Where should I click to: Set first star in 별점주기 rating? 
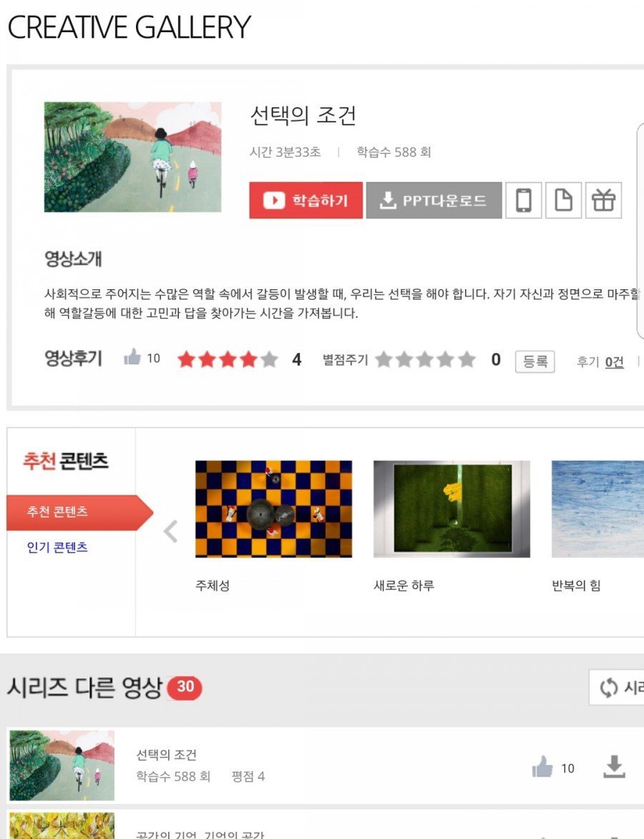pos(384,359)
